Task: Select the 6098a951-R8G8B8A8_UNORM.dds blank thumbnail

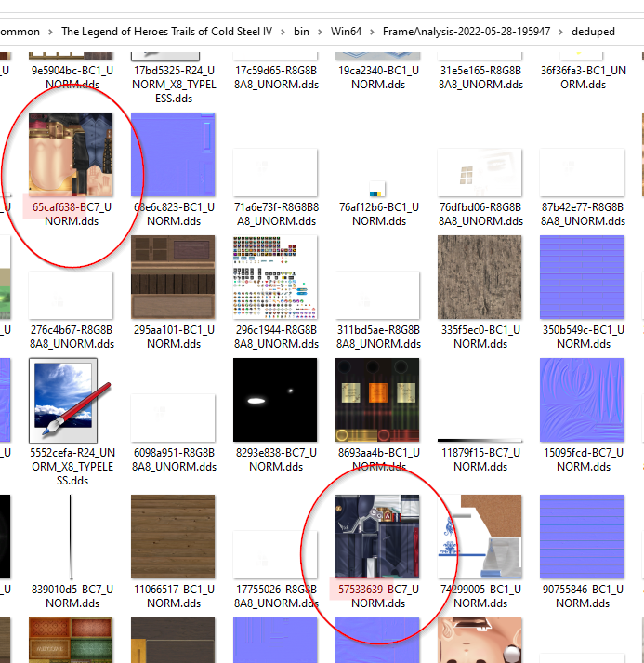Action: (x=173, y=418)
